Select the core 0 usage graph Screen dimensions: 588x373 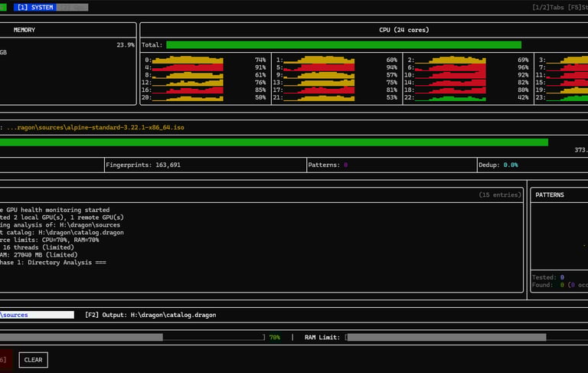[188, 60]
